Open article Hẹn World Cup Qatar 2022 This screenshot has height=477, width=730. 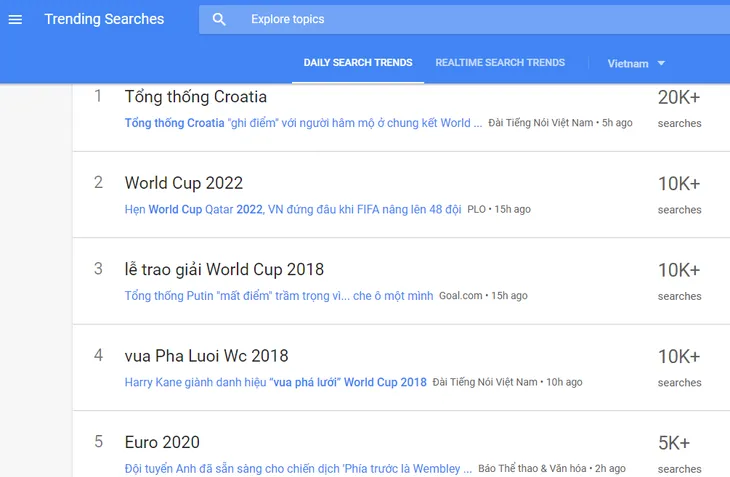coord(293,209)
